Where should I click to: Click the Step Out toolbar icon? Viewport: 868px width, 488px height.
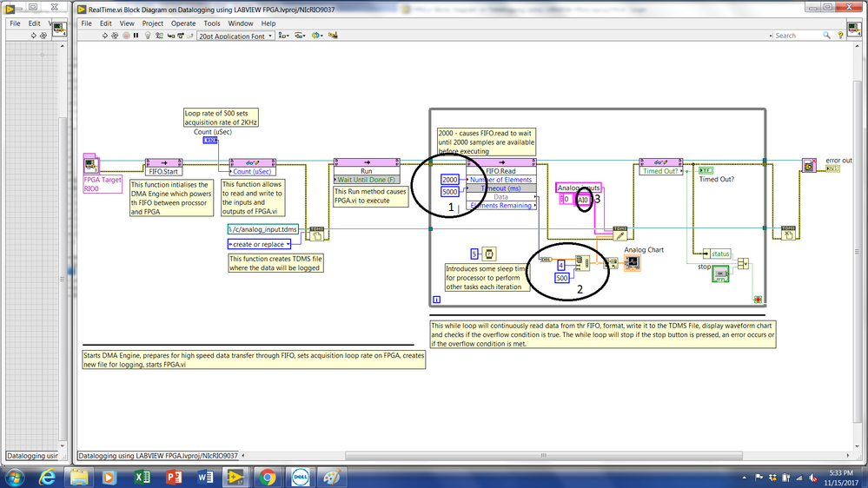pyautogui.click(x=190, y=36)
